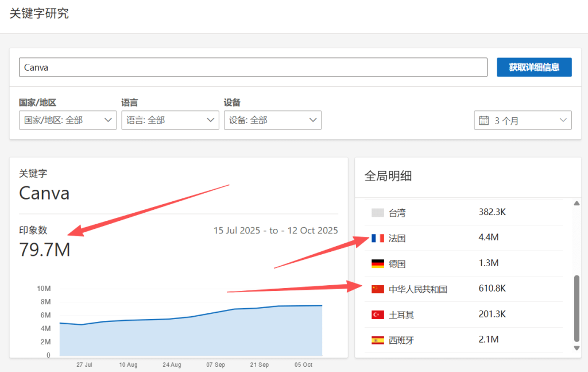Open the 国家/地区 dropdown
This screenshot has height=372, width=588.
point(68,120)
